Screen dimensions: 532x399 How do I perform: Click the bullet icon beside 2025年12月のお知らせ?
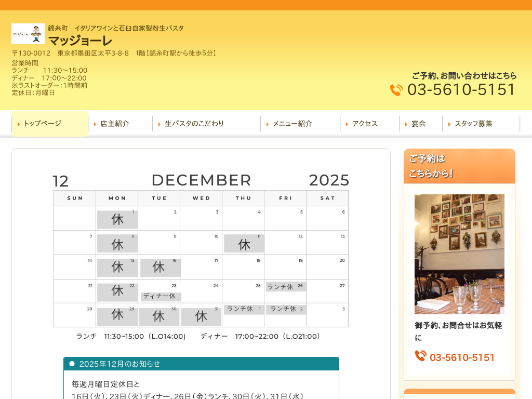coord(72,364)
